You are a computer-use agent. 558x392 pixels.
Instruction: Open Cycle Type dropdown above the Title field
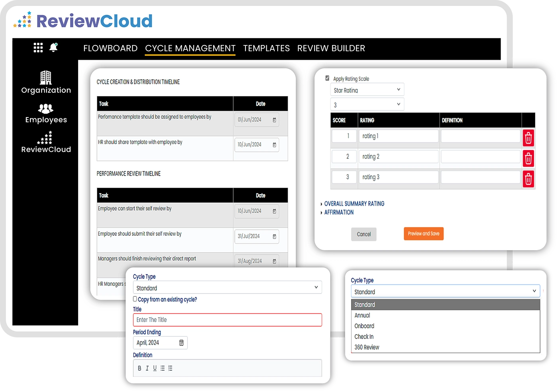(227, 288)
